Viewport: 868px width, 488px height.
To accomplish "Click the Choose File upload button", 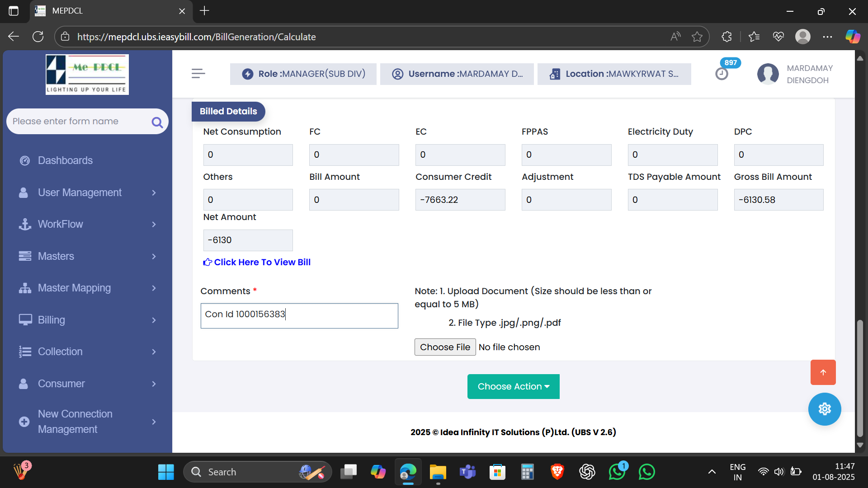I will (445, 347).
